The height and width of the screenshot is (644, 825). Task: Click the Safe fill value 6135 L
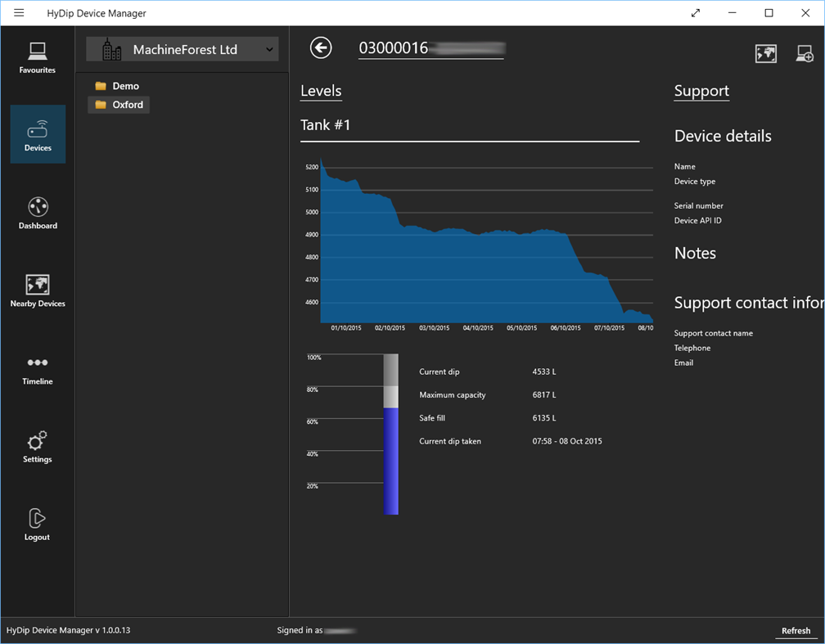tap(544, 418)
